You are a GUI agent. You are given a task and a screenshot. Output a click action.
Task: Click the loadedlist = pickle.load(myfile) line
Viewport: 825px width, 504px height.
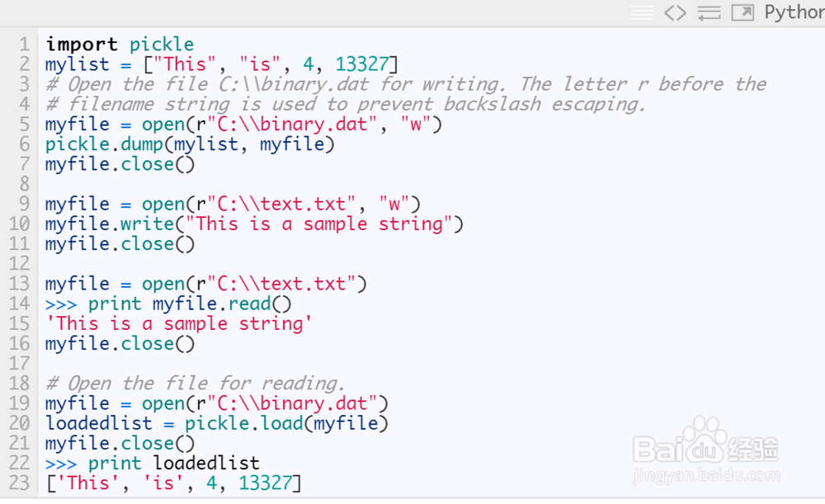pos(216,423)
